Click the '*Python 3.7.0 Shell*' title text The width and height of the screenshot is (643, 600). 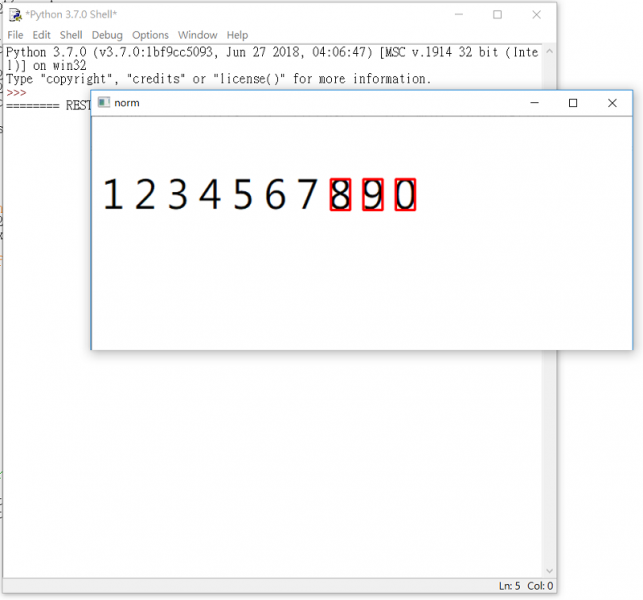click(x=71, y=15)
